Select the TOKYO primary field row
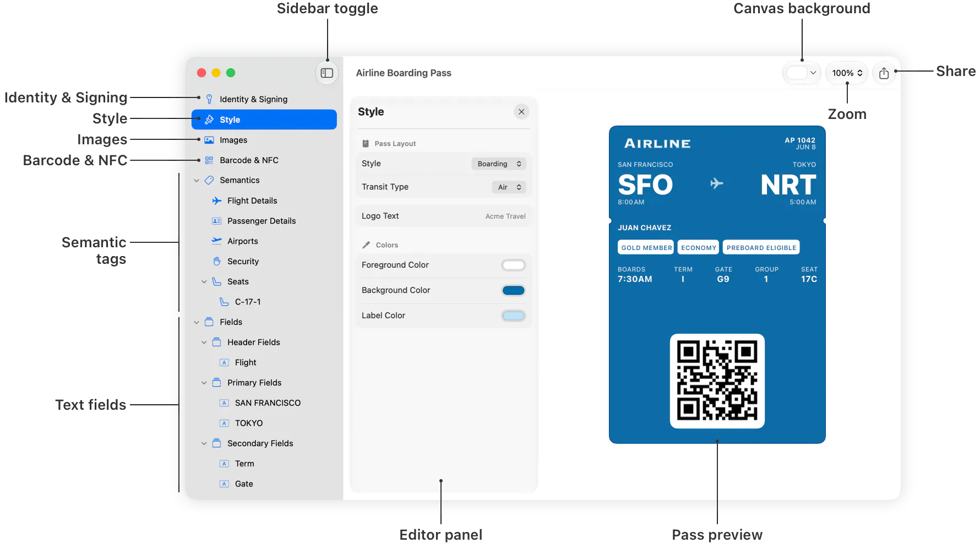980x543 pixels. point(264,423)
